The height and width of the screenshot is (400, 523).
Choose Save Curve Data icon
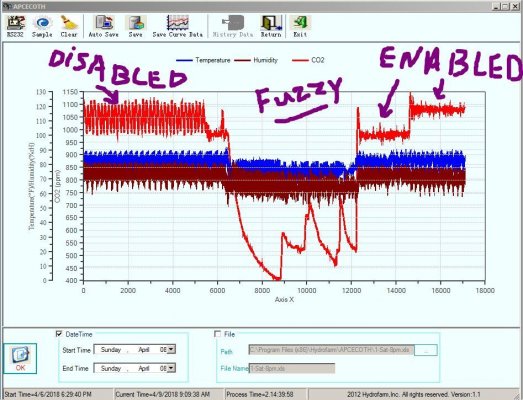[177, 26]
